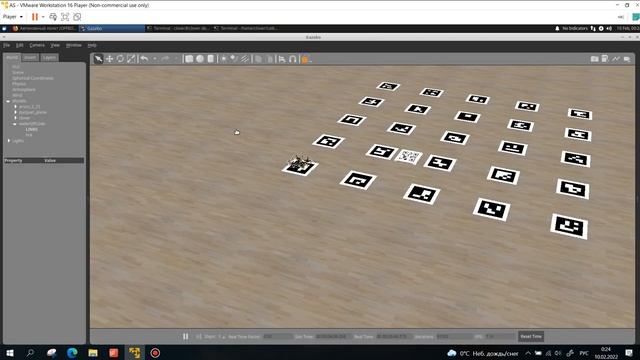Select Scene in the World tree
The height and width of the screenshot is (360, 640).
[18, 72]
